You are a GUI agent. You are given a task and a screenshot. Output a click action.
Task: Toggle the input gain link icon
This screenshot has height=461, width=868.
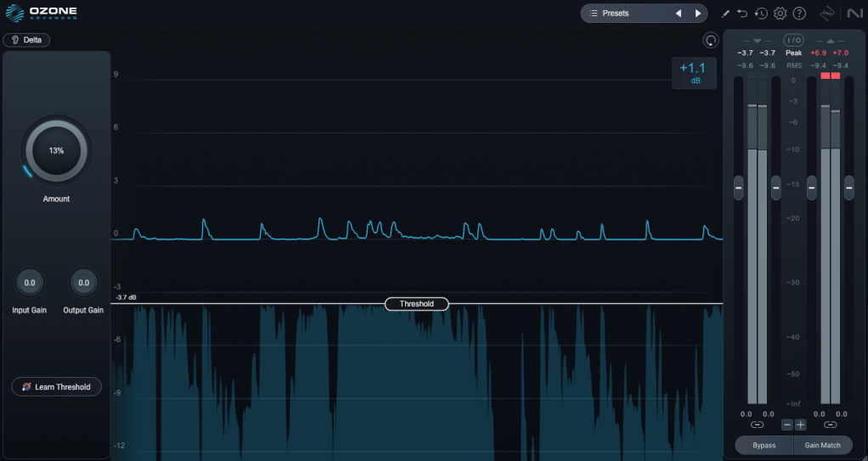click(x=757, y=424)
